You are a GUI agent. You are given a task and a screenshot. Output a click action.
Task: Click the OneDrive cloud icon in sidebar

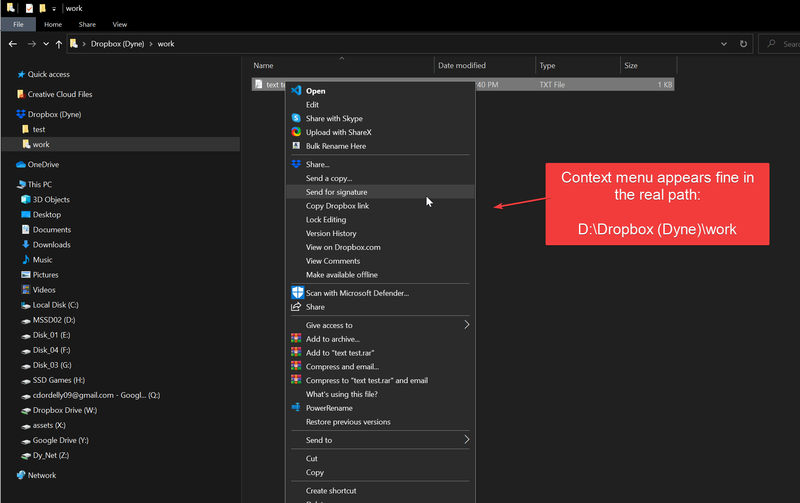(21, 164)
